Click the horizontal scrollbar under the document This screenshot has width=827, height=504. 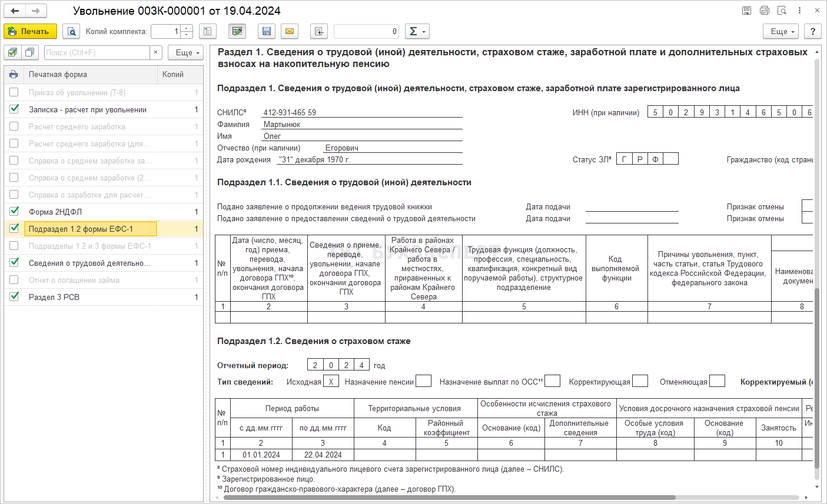(x=447, y=498)
